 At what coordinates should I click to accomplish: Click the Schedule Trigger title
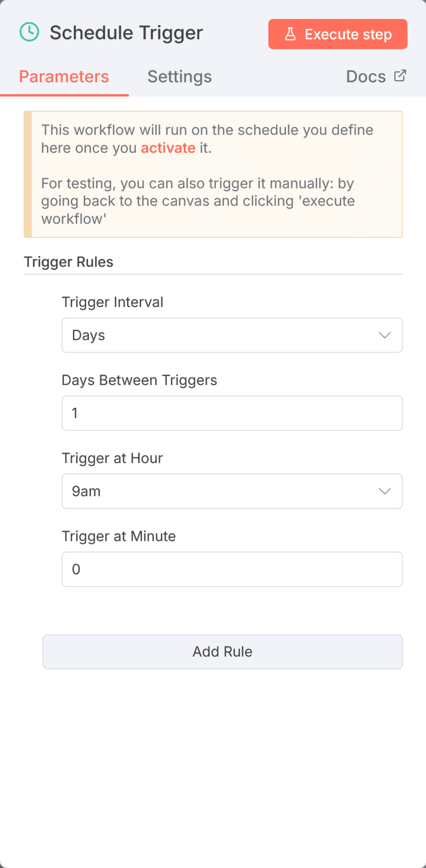(126, 32)
